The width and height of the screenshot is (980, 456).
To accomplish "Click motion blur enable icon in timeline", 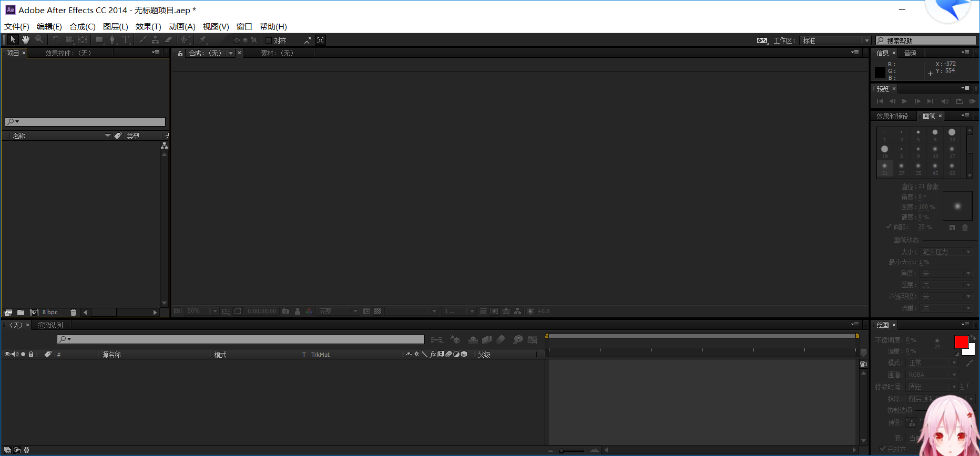I will [x=501, y=340].
